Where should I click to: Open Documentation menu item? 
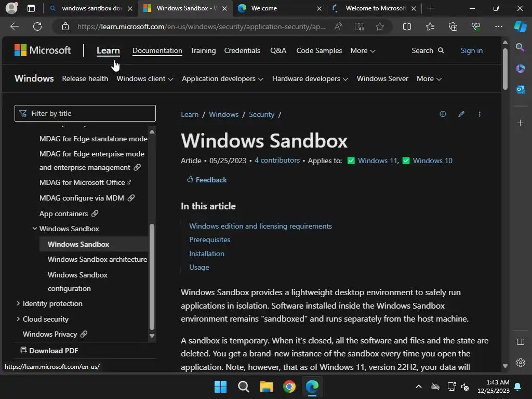pyautogui.click(x=157, y=50)
